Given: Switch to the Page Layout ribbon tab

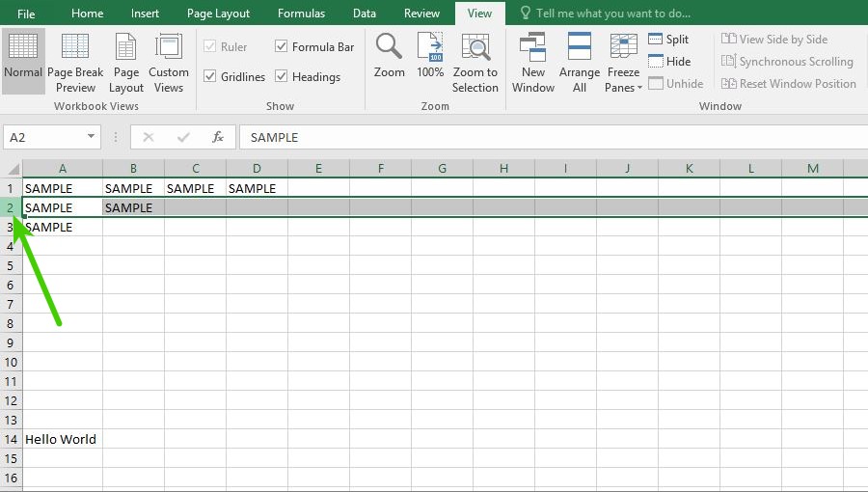Looking at the screenshot, I should (218, 14).
